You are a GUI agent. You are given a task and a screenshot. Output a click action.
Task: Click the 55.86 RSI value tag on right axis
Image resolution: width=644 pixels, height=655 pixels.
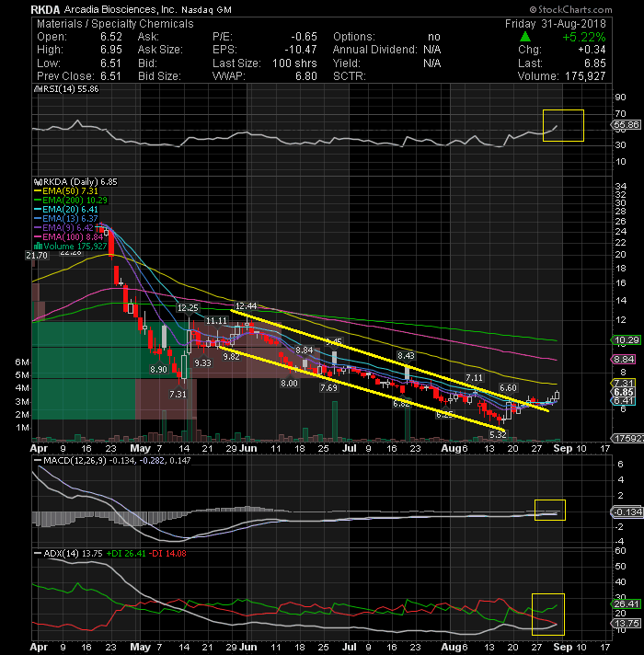click(x=627, y=124)
